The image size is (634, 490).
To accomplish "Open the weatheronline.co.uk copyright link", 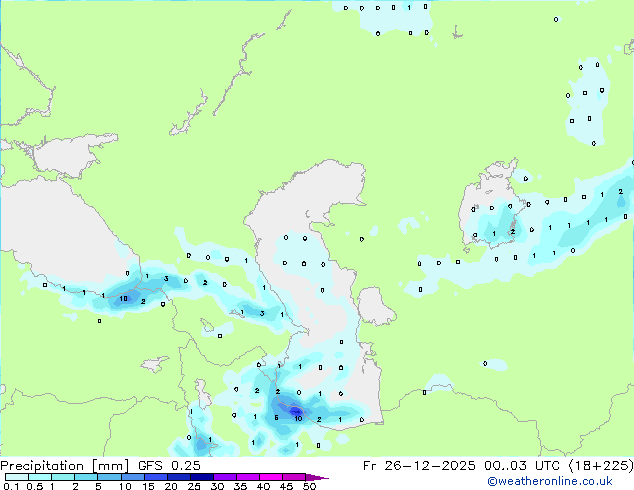I will (x=550, y=481).
